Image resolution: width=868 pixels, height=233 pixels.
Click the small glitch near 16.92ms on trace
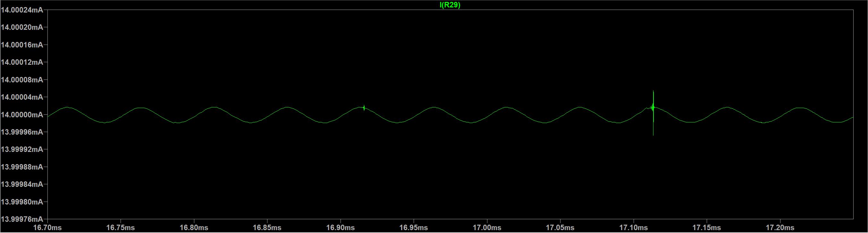364,108
